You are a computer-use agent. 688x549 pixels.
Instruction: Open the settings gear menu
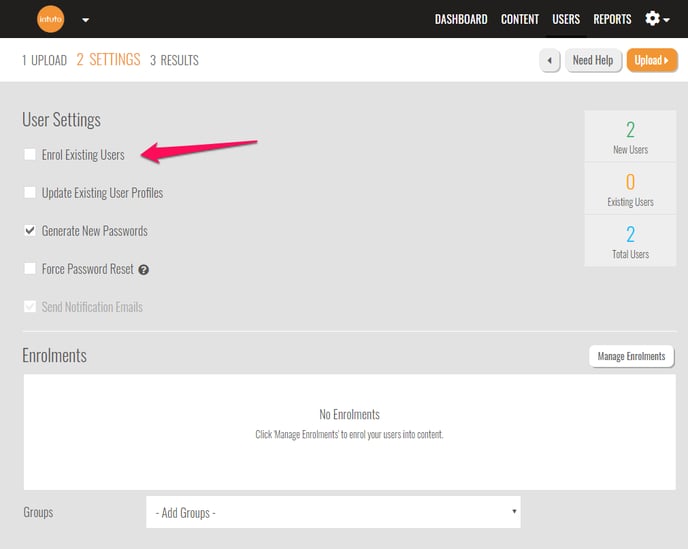tap(657, 19)
